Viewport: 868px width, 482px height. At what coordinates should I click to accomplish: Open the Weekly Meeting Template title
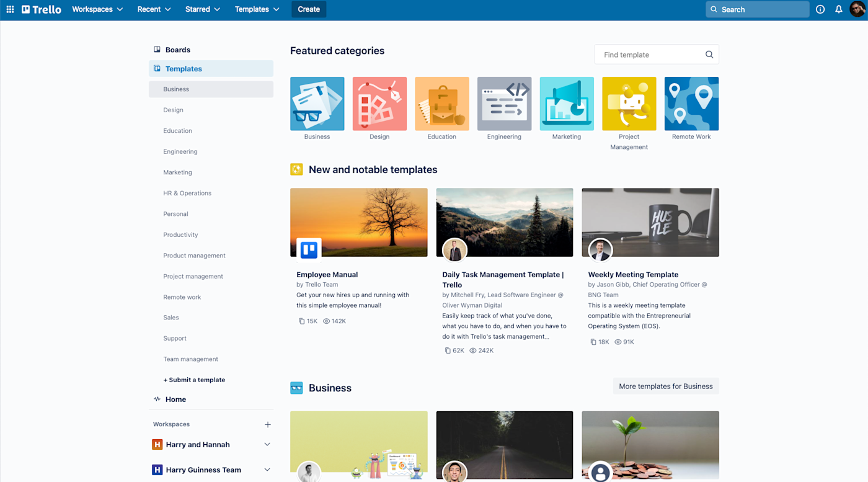point(633,274)
